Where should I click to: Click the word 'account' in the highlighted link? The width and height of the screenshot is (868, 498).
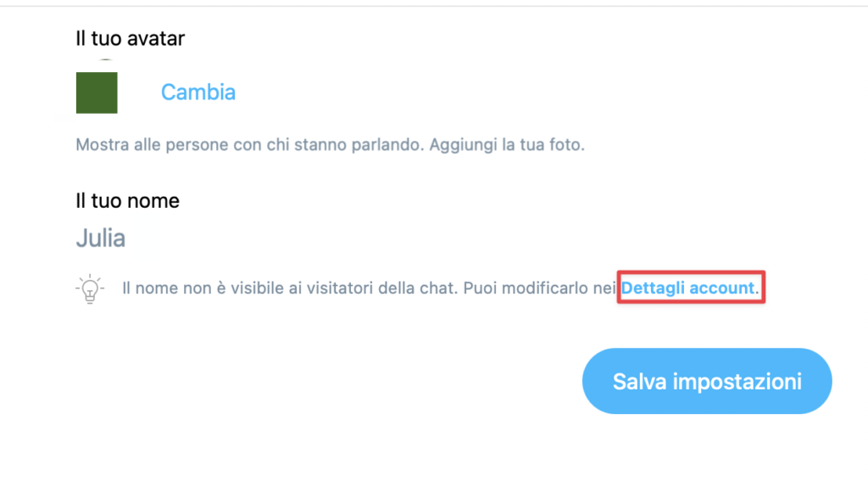(722, 288)
